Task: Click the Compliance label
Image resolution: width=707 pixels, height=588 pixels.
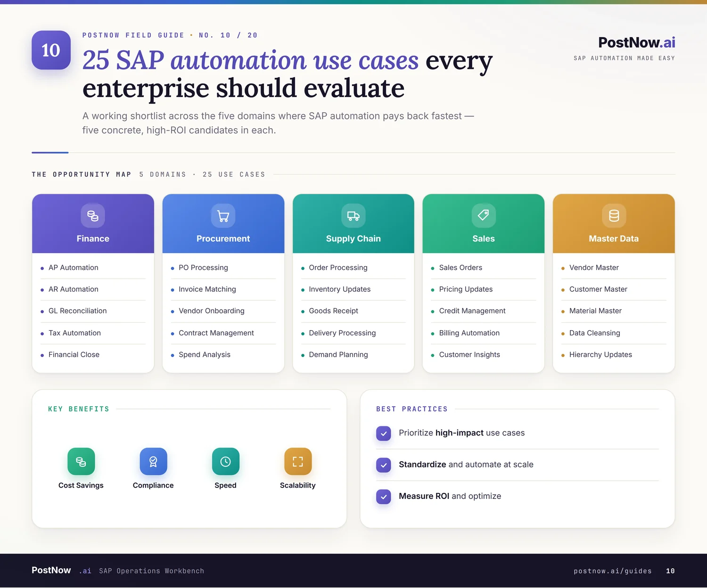Action: [x=153, y=485]
